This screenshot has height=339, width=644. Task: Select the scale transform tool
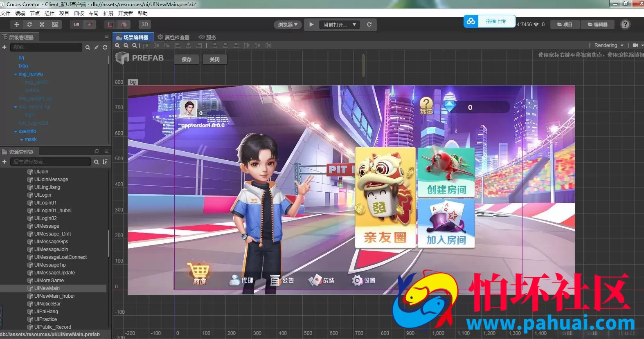42,25
